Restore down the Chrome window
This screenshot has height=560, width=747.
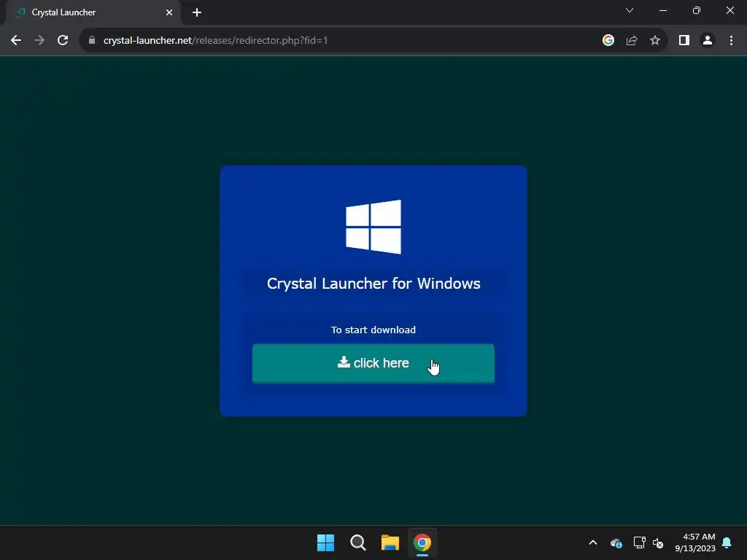(x=697, y=10)
